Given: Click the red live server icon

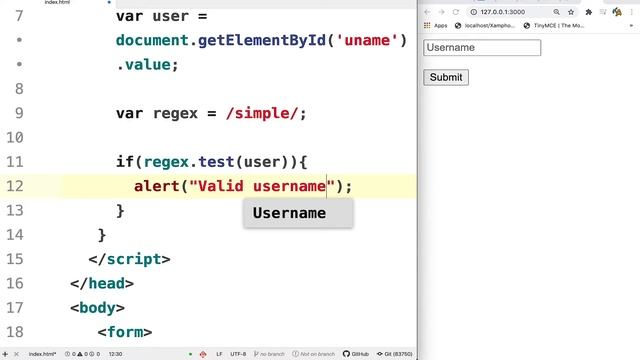Looking at the screenshot, I should coord(203,354).
